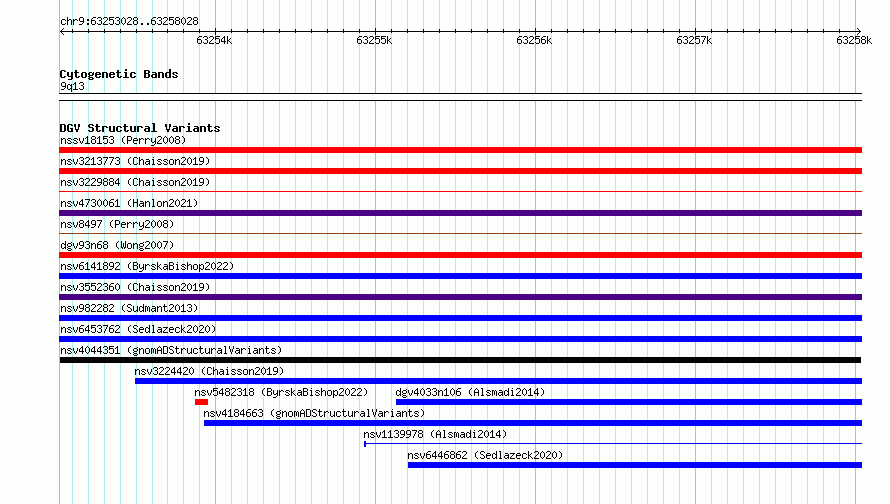Select the red bar under dgv93n68

click(x=460, y=255)
